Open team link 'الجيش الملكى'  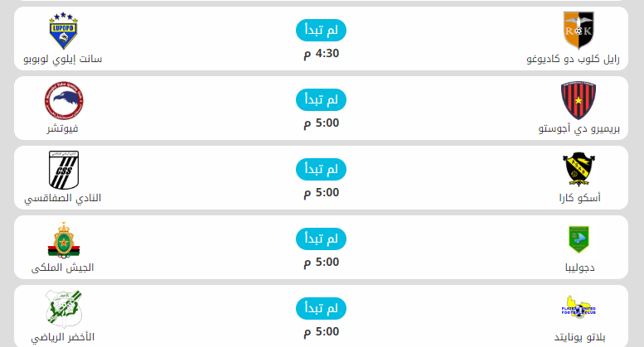tap(63, 267)
